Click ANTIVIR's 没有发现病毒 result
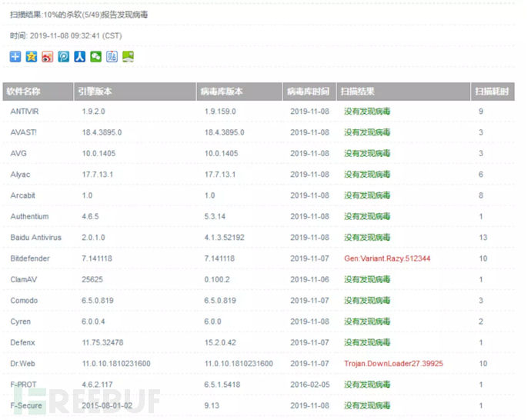The width and height of the screenshot is (531, 420). [x=367, y=112]
